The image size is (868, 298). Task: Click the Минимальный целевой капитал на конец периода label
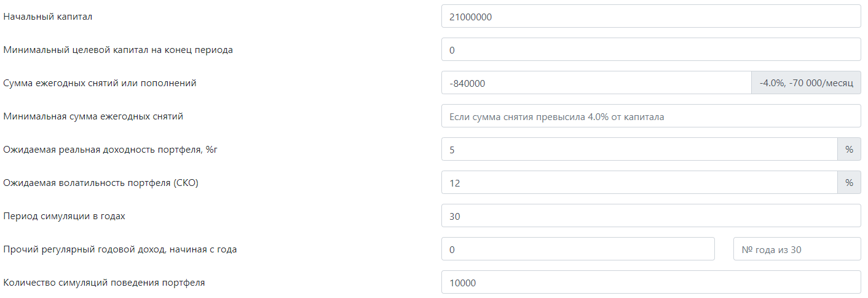click(x=118, y=50)
